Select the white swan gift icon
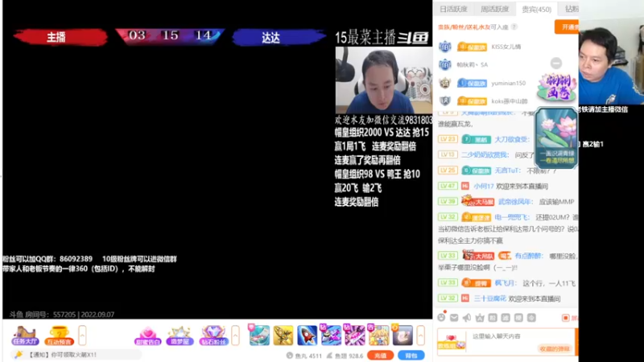 (x=402, y=335)
